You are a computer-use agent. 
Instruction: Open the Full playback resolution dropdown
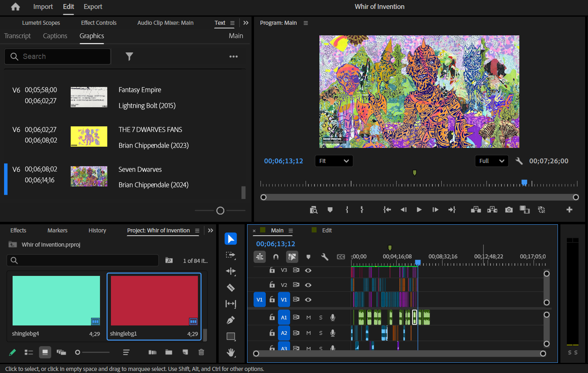(x=491, y=161)
